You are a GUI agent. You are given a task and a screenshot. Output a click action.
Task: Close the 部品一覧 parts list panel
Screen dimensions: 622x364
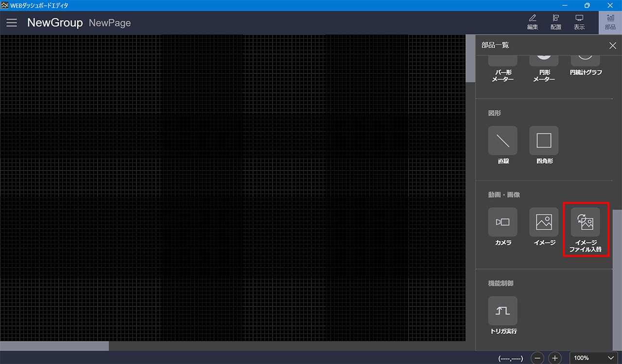[x=612, y=46]
